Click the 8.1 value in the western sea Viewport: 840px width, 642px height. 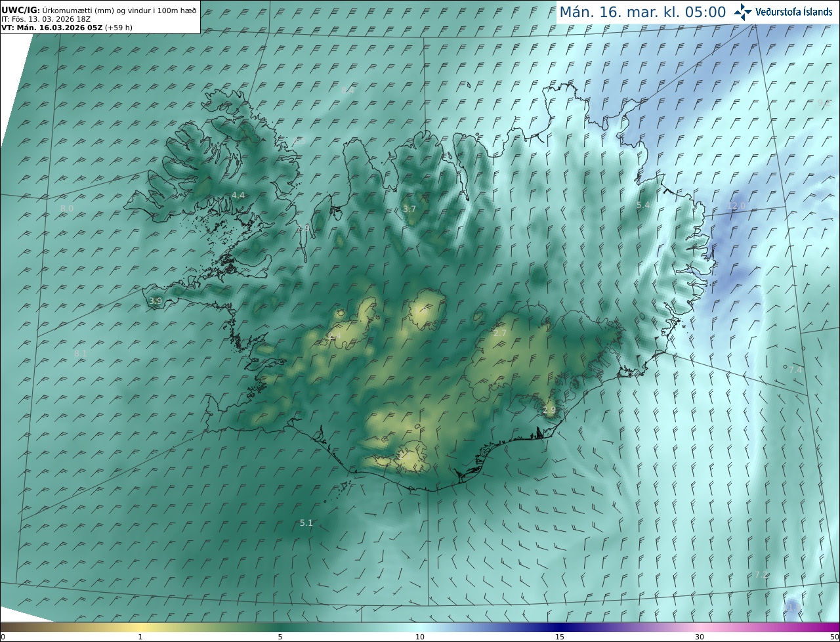[81, 353]
